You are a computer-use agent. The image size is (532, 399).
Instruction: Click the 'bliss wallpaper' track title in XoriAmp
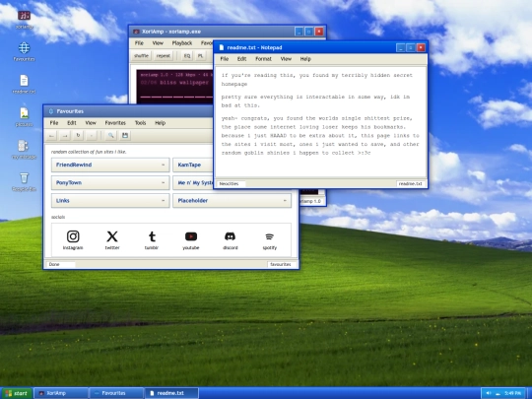tap(184, 83)
